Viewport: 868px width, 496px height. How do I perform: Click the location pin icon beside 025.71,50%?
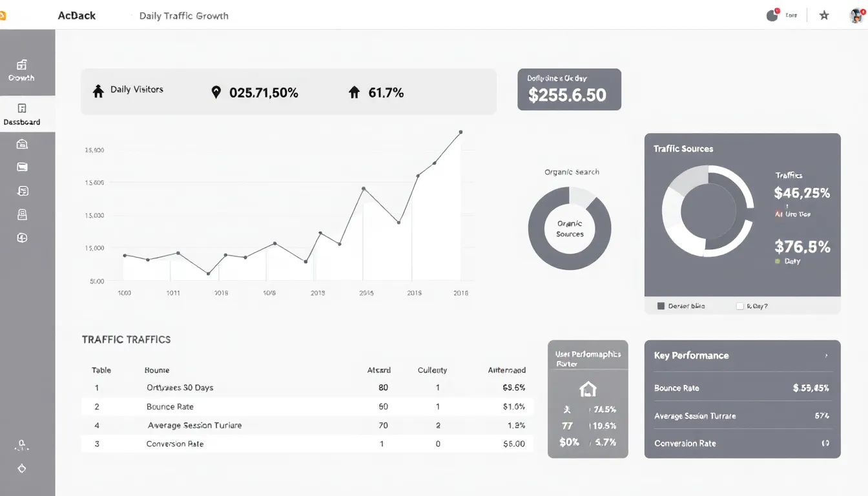click(x=216, y=92)
